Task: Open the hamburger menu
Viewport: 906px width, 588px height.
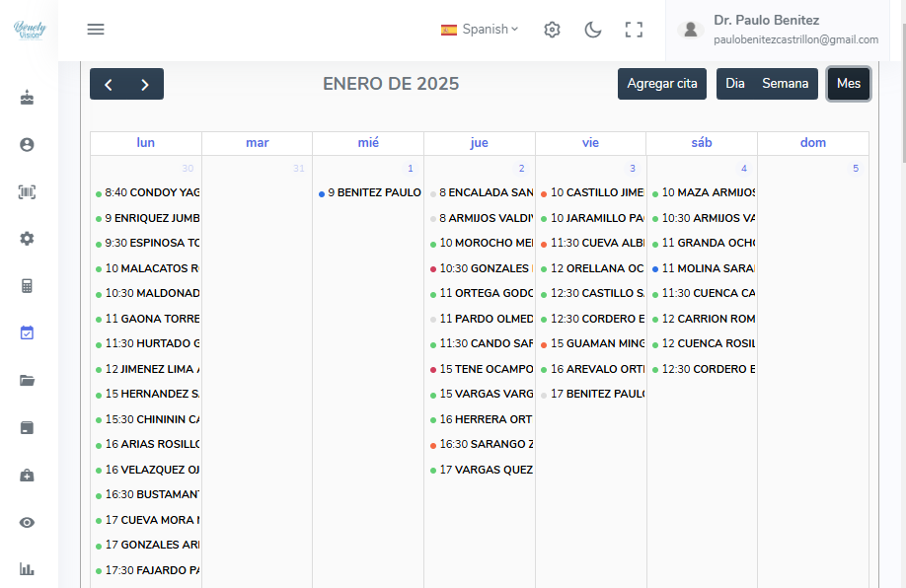Action: click(x=96, y=30)
